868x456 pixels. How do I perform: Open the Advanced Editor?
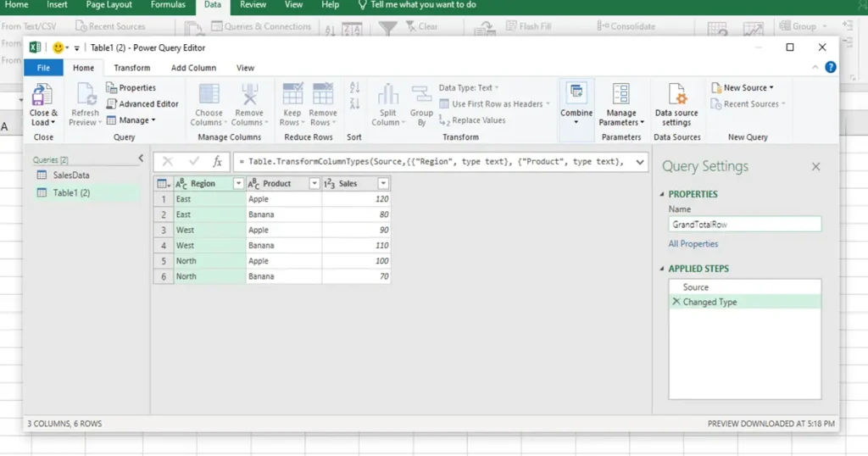coord(142,103)
